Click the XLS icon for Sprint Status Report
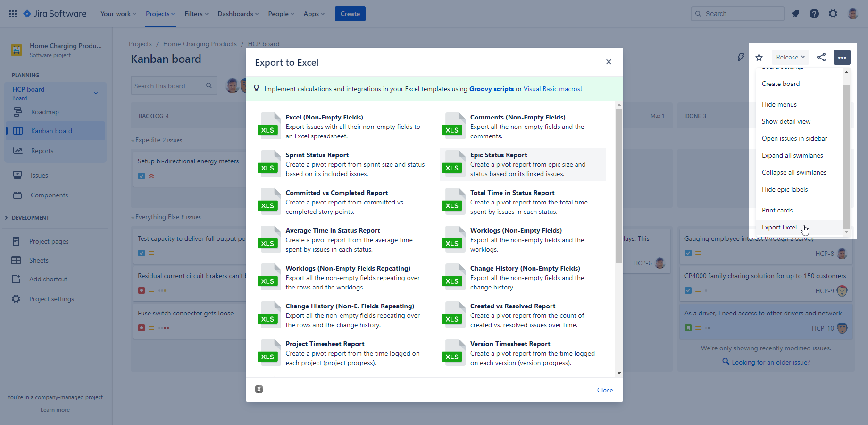The height and width of the screenshot is (425, 868). point(269,163)
